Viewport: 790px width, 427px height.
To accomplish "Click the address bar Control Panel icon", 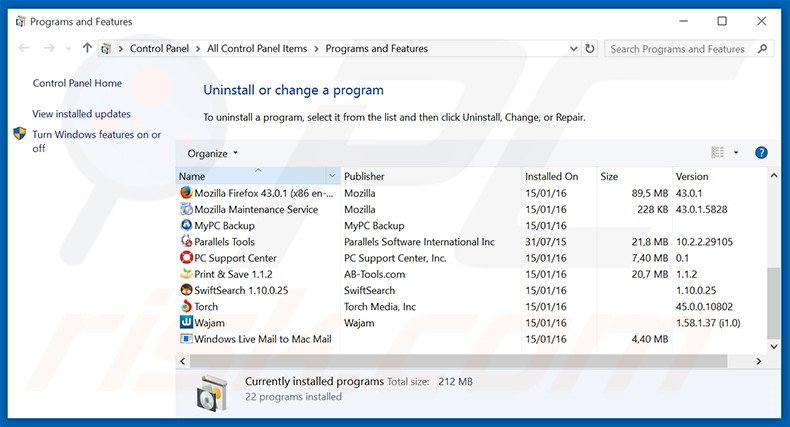I will coord(106,49).
